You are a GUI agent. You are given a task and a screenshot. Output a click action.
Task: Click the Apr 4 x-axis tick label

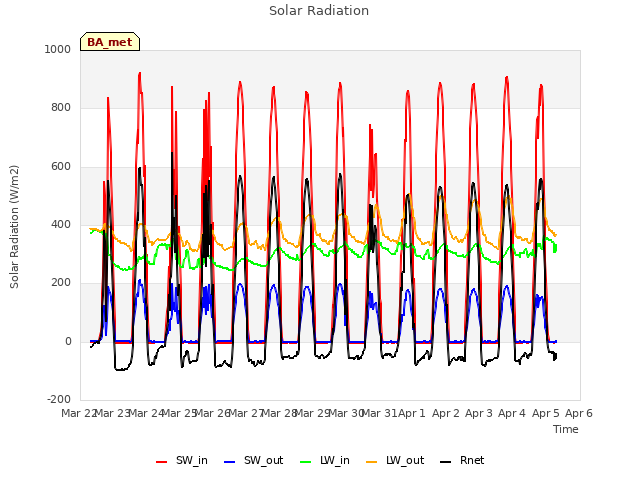pyautogui.click(x=512, y=413)
